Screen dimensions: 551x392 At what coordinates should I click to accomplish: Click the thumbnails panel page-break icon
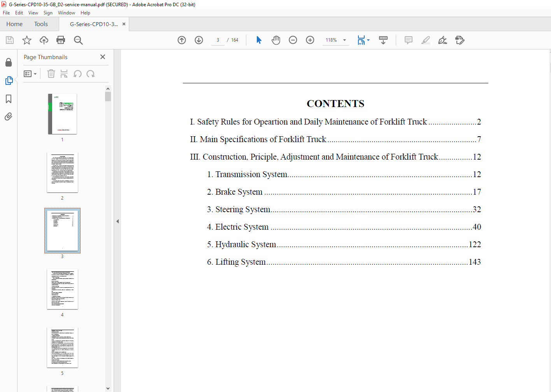[64, 74]
